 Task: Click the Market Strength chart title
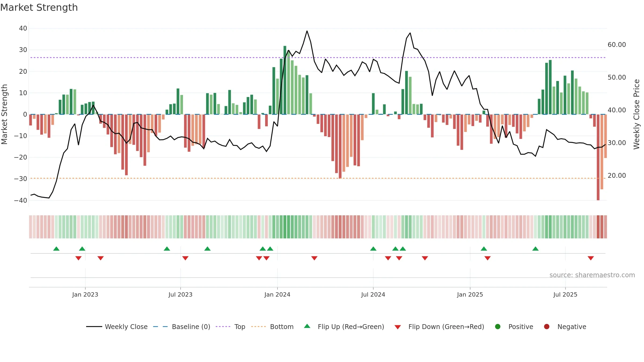click(x=39, y=8)
